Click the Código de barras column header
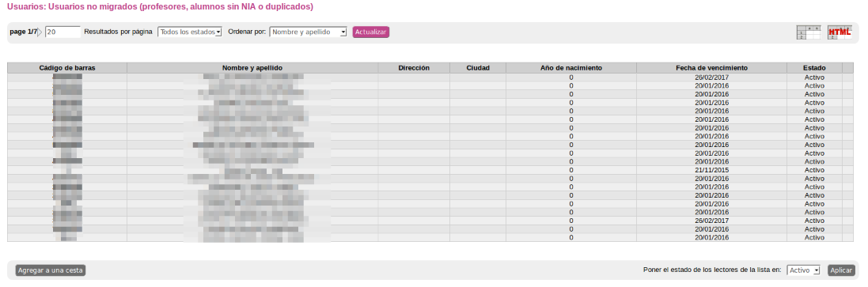Image resolution: width=868 pixels, height=287 pixels. pyautogui.click(x=67, y=67)
